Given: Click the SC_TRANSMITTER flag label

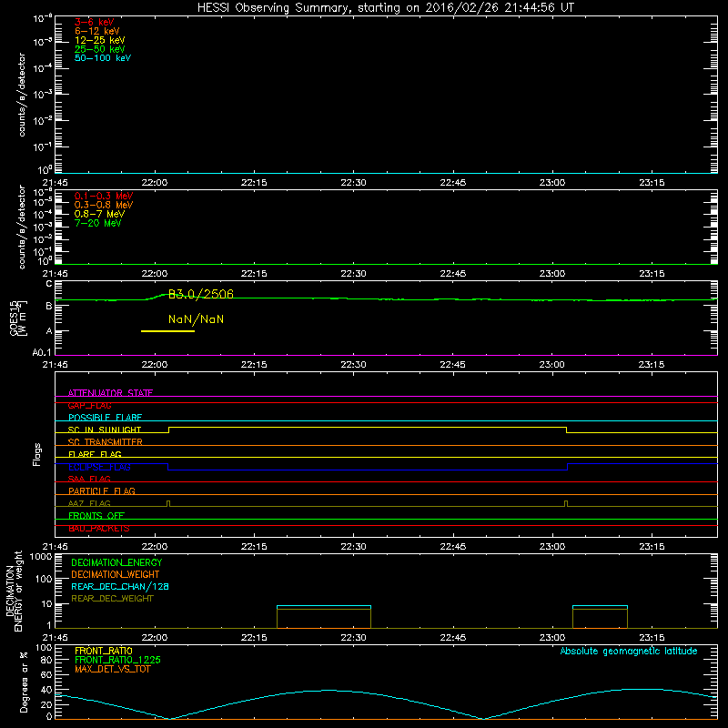Looking at the screenshot, I should click(106, 442).
